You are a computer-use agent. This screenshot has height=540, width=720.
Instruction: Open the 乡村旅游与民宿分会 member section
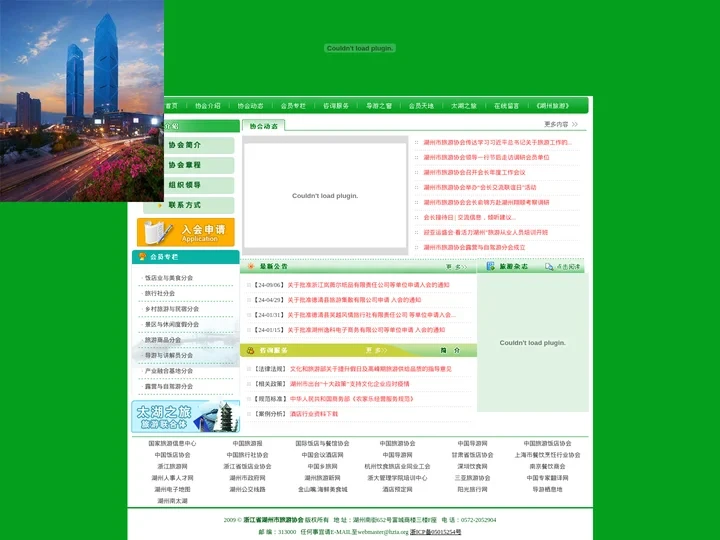point(172,309)
